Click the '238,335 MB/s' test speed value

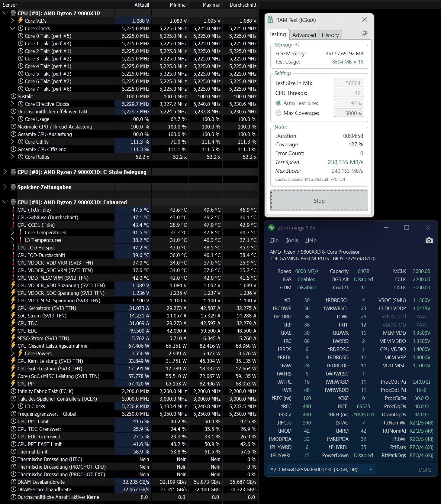tap(345, 162)
